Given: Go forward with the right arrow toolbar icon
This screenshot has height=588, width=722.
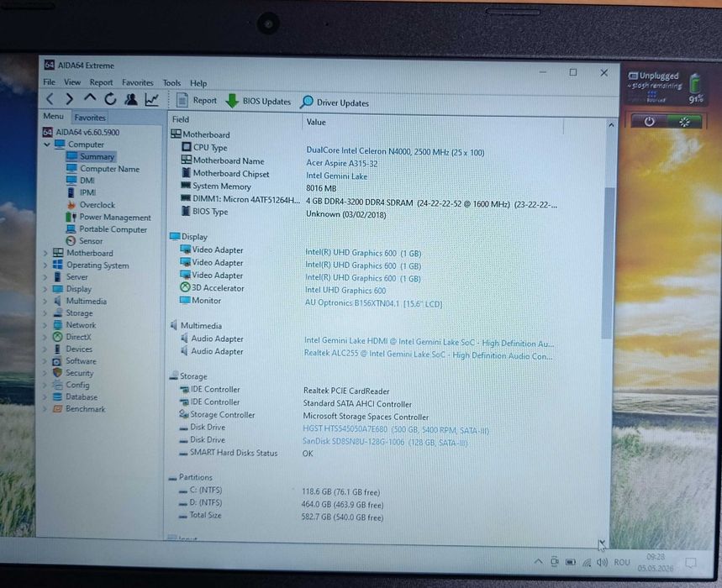Looking at the screenshot, I should 69,99.
